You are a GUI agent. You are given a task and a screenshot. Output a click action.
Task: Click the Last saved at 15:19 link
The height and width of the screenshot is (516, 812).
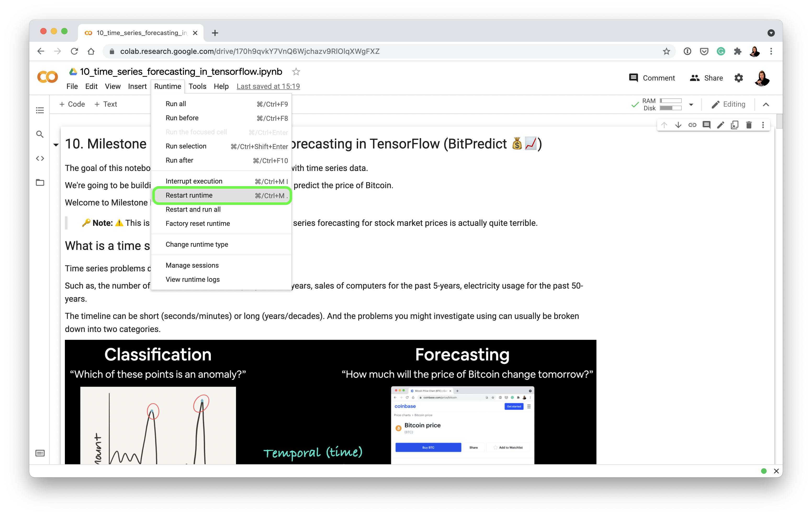(x=268, y=86)
